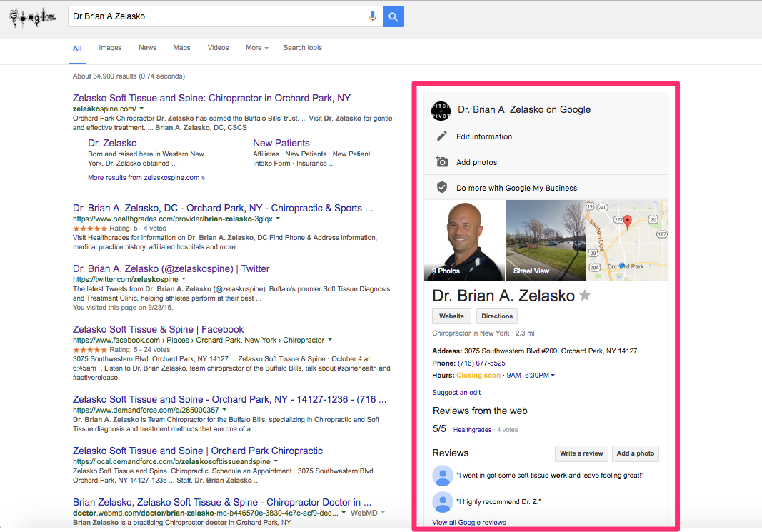Open facebook.com result URL dropdown arrow
The width and height of the screenshot is (762, 532).
pos(330,340)
